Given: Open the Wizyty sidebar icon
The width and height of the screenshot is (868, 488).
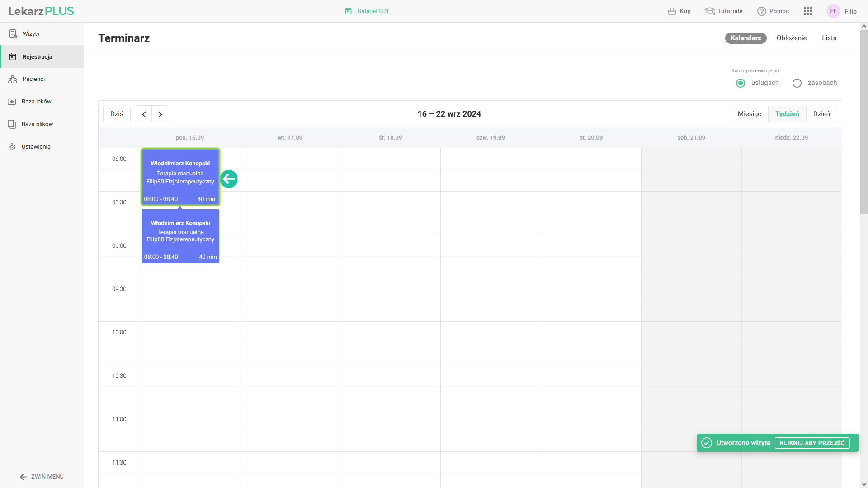Looking at the screenshot, I should click(13, 34).
